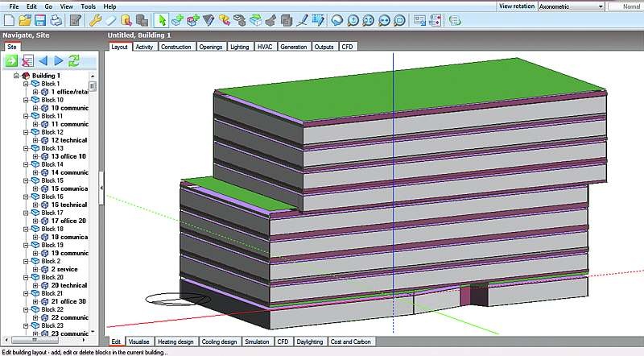644x356 pixels.
Task: Add new block with plus icon
Action: (177, 19)
